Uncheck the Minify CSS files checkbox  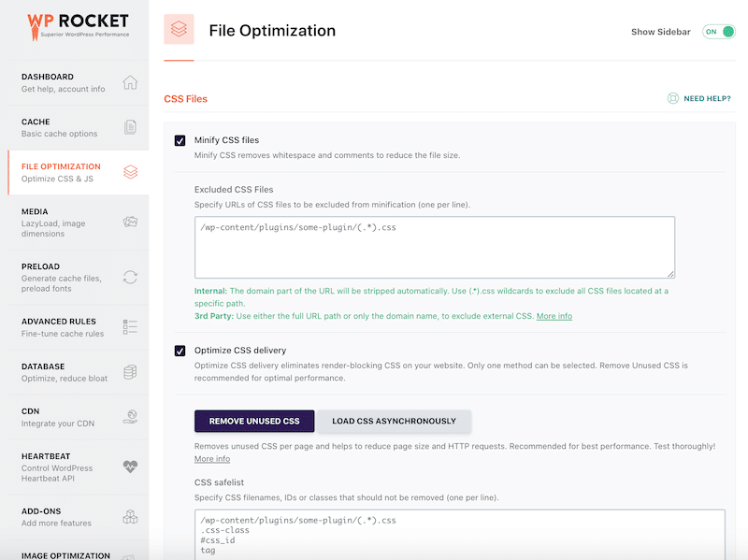(x=180, y=140)
